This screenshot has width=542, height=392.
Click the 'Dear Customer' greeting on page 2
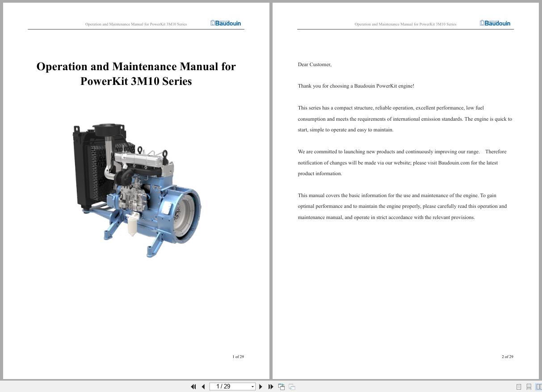pos(314,64)
